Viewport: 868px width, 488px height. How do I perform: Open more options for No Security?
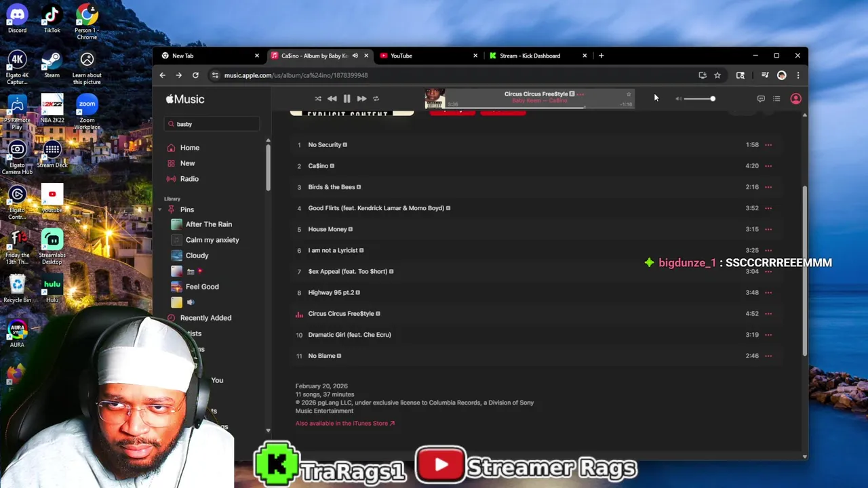[768, 144]
